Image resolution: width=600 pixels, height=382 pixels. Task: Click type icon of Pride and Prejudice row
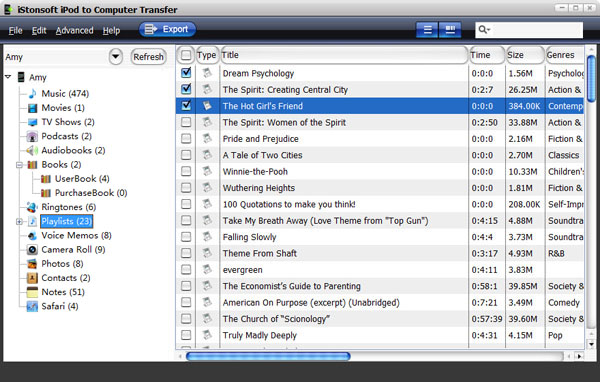207,139
